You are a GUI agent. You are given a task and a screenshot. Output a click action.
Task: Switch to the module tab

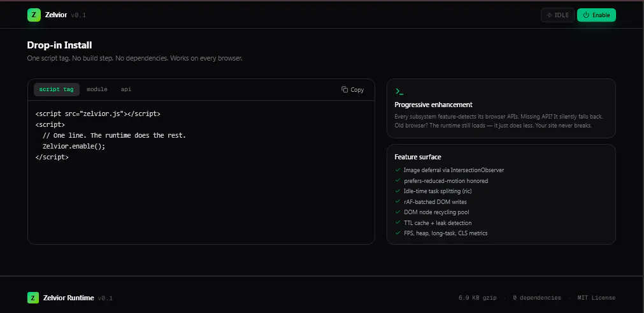pos(97,89)
